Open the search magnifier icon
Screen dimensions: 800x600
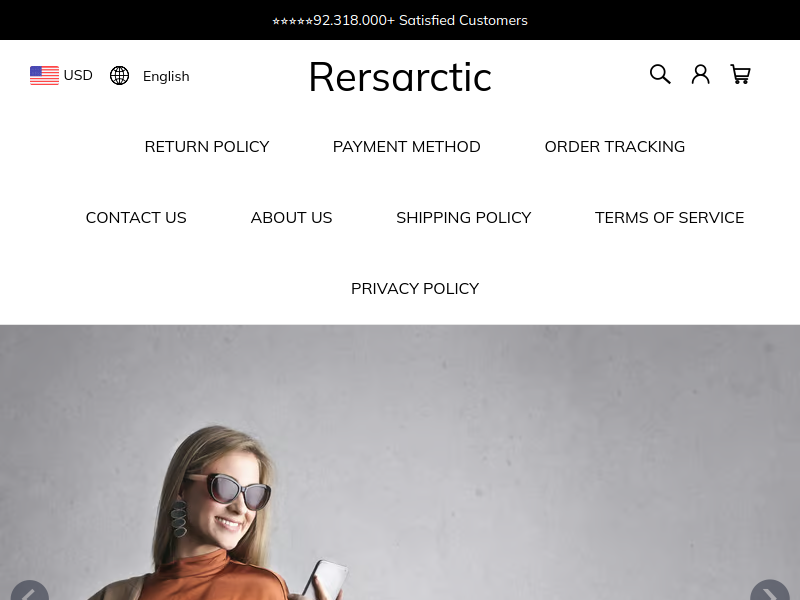point(660,74)
